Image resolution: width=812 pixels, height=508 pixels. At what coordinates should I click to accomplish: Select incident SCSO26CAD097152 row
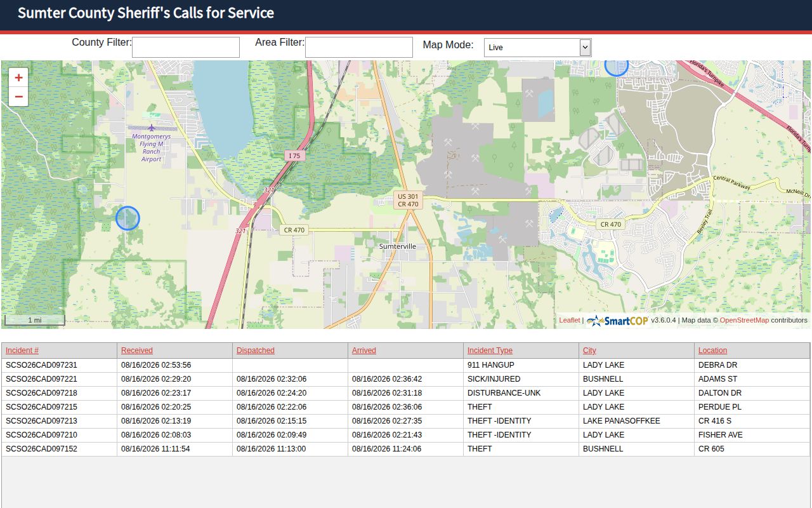(406, 449)
